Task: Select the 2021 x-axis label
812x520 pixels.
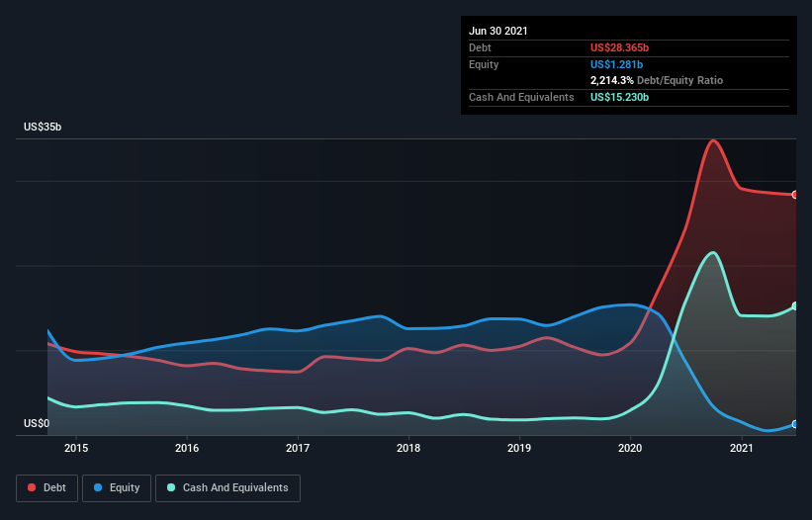Action: (742, 449)
